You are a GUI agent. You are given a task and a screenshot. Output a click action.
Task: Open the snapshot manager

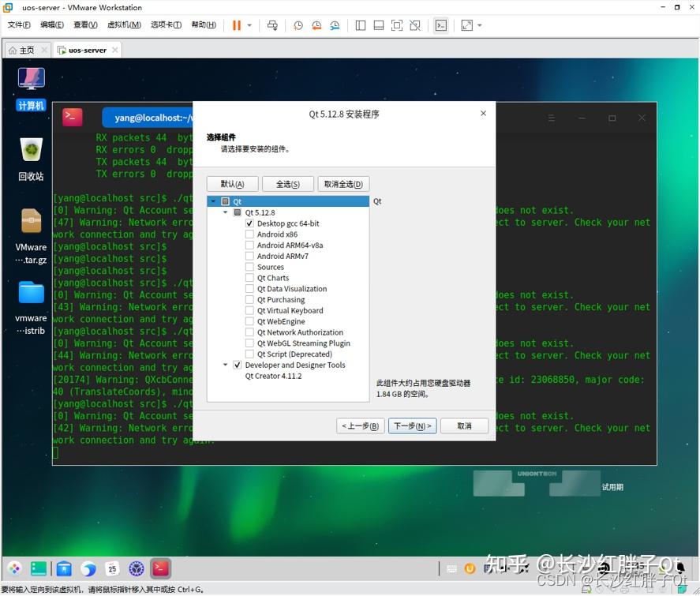[335, 25]
